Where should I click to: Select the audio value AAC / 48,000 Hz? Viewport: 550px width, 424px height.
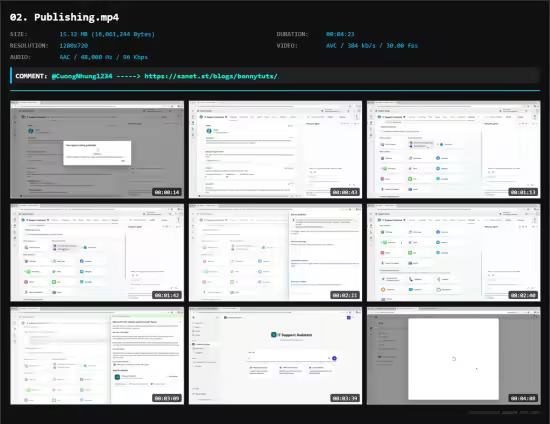(x=103, y=57)
